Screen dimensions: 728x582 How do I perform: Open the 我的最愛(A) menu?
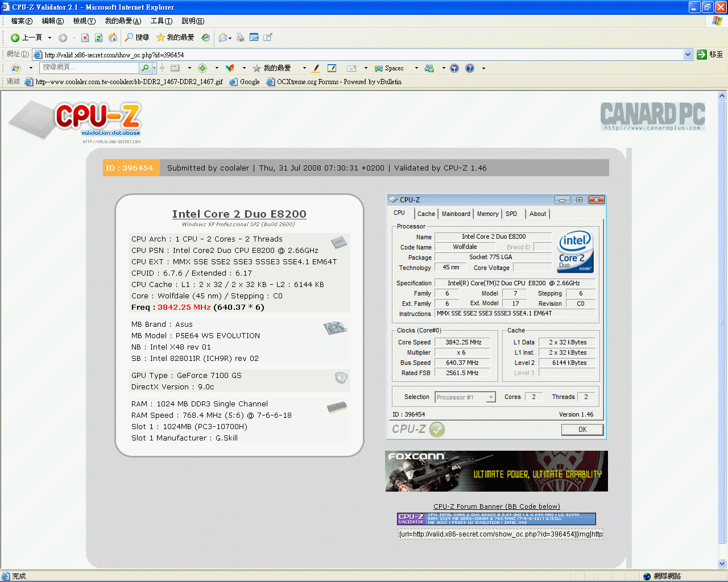point(123,21)
